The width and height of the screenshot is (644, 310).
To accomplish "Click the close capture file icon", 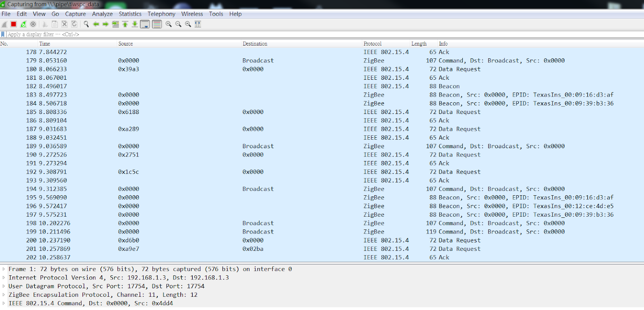I will (x=64, y=24).
